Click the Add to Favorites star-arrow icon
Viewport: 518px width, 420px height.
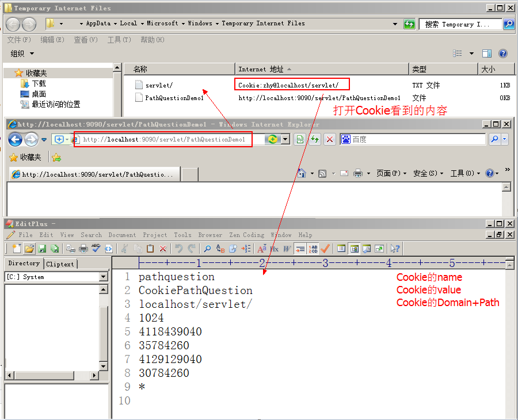click(56, 158)
